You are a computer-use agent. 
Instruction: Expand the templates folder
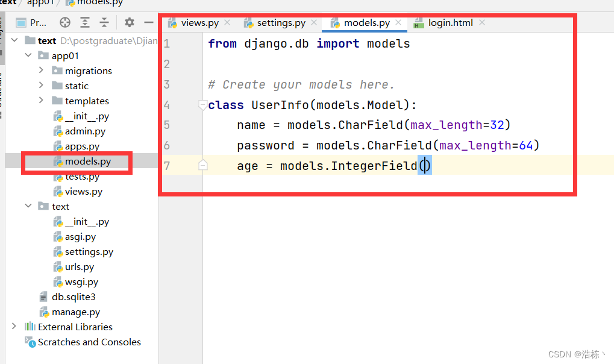point(41,101)
